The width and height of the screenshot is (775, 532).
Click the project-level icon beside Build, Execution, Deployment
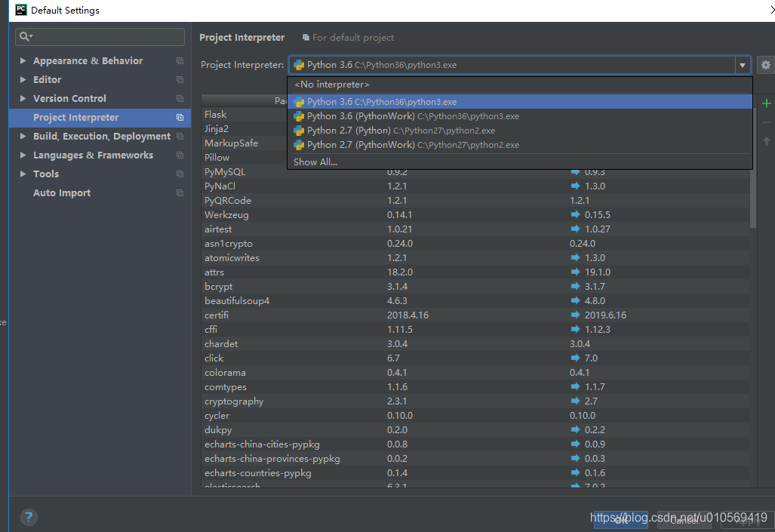(180, 137)
